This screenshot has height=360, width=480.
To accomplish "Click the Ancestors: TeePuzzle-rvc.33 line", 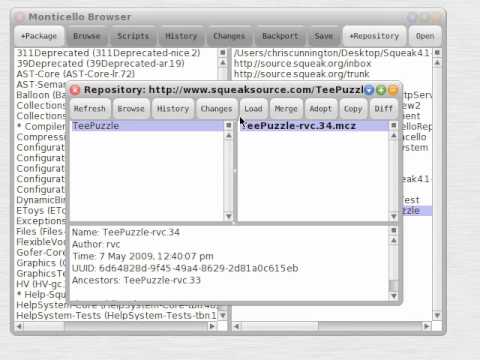I will (136, 280).
